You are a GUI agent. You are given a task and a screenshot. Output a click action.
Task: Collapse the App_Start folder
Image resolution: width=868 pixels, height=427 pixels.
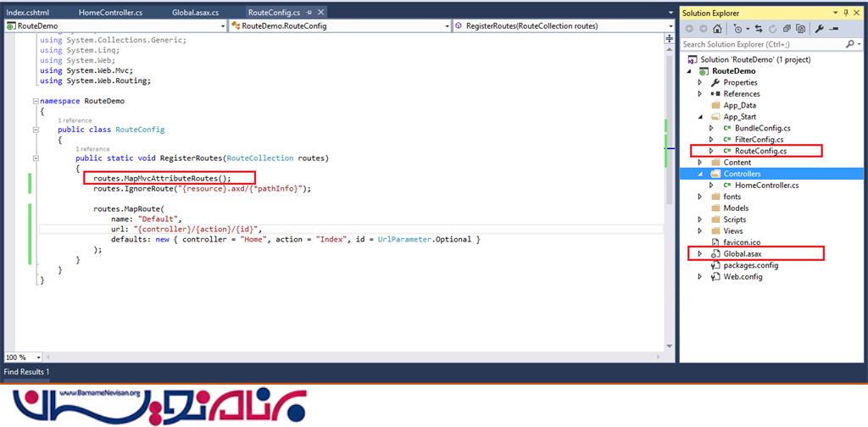tap(699, 117)
